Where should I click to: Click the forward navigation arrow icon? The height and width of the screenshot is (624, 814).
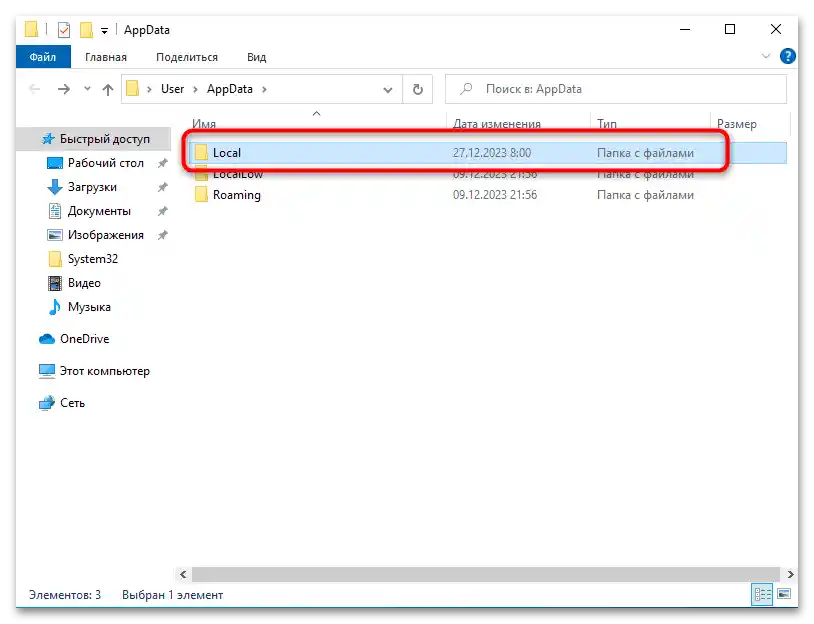coord(61,88)
